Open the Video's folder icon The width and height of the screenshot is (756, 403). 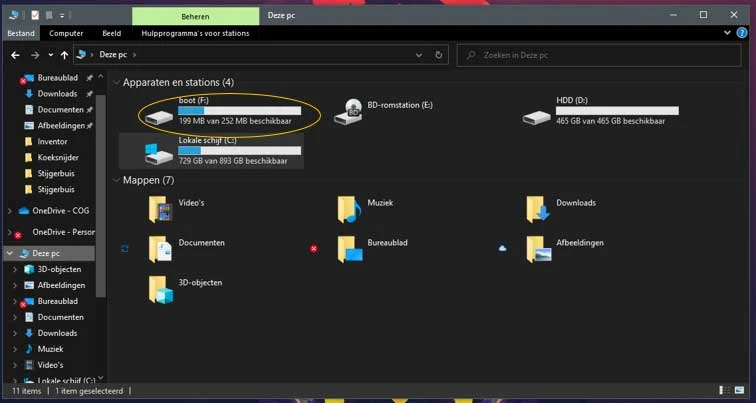pos(161,209)
